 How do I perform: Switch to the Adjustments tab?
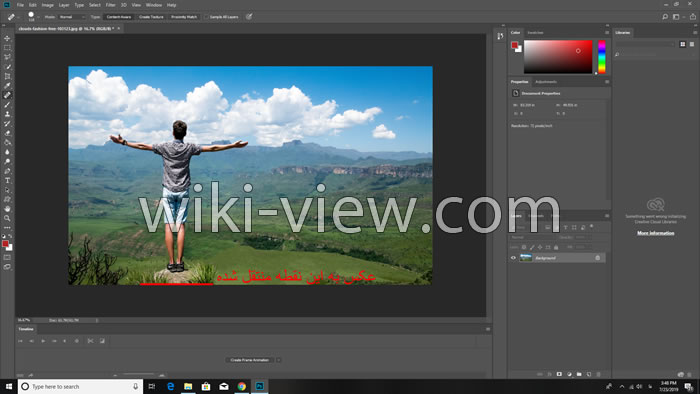546,82
